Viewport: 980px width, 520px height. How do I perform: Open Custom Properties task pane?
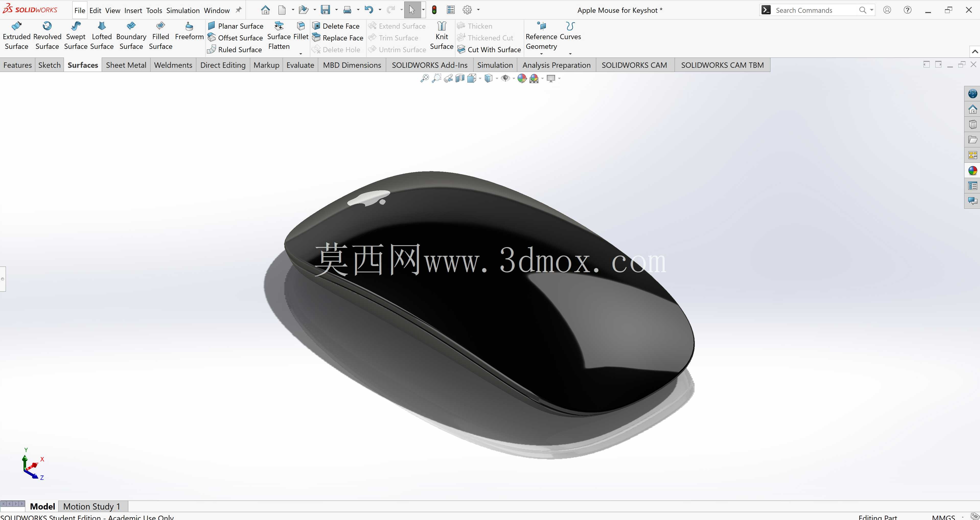tap(972, 186)
